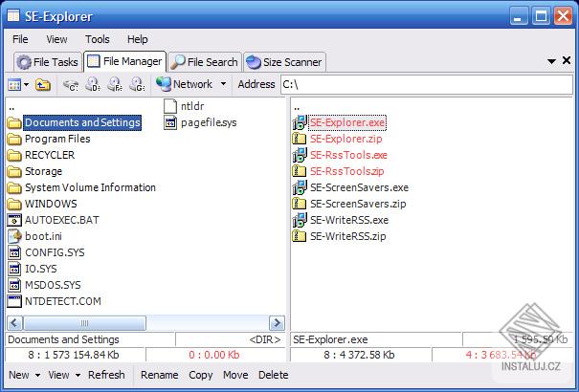Select the Documents and Settings folder icon

coord(14,122)
